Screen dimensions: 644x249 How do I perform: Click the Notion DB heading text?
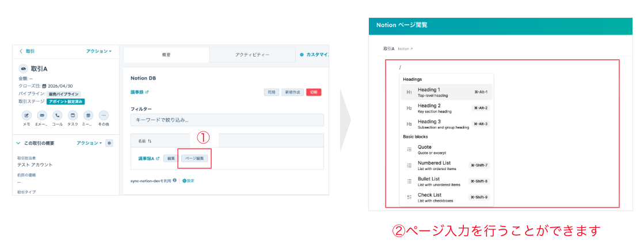[x=143, y=78]
